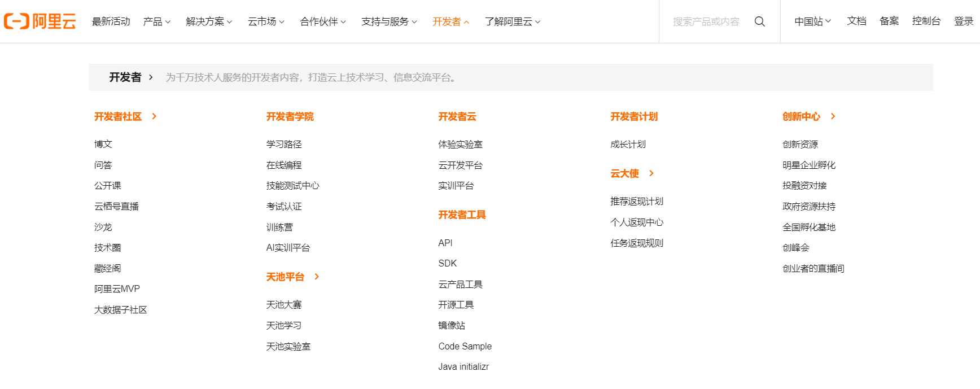980x389 pixels.
Task: Open the 学习路径 link
Action: 284,144
